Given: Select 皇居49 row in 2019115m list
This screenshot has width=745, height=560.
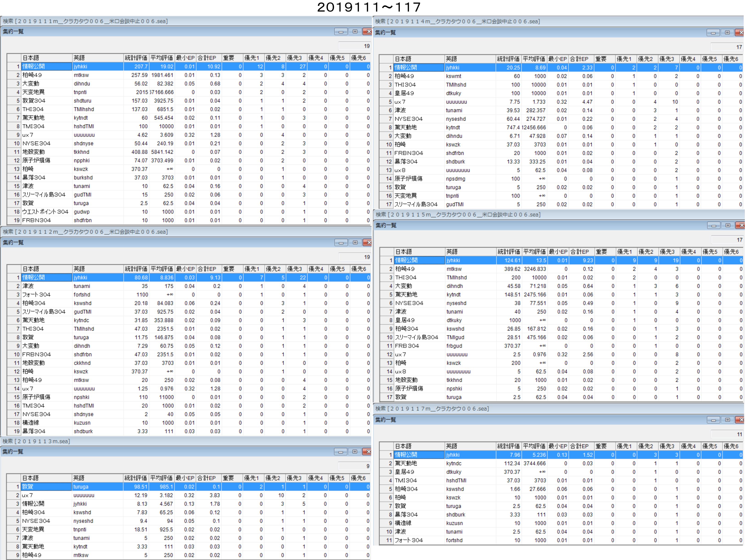Looking at the screenshot, I should click(405, 320).
